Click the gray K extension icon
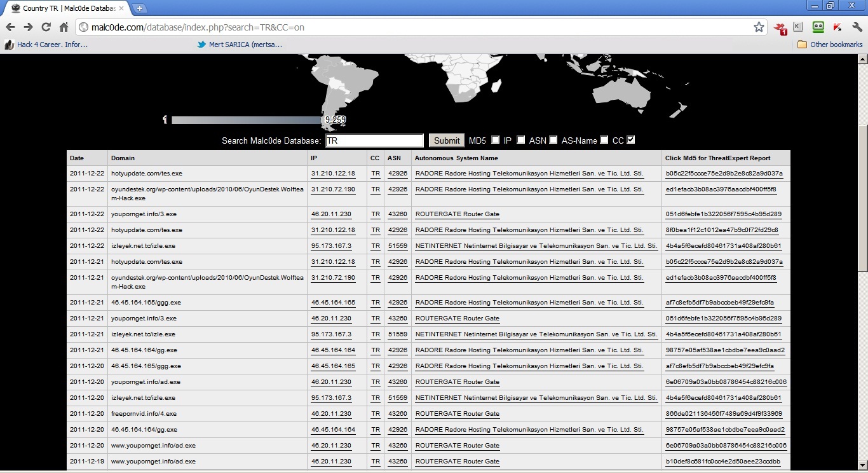The height and width of the screenshot is (473, 868). (x=798, y=27)
